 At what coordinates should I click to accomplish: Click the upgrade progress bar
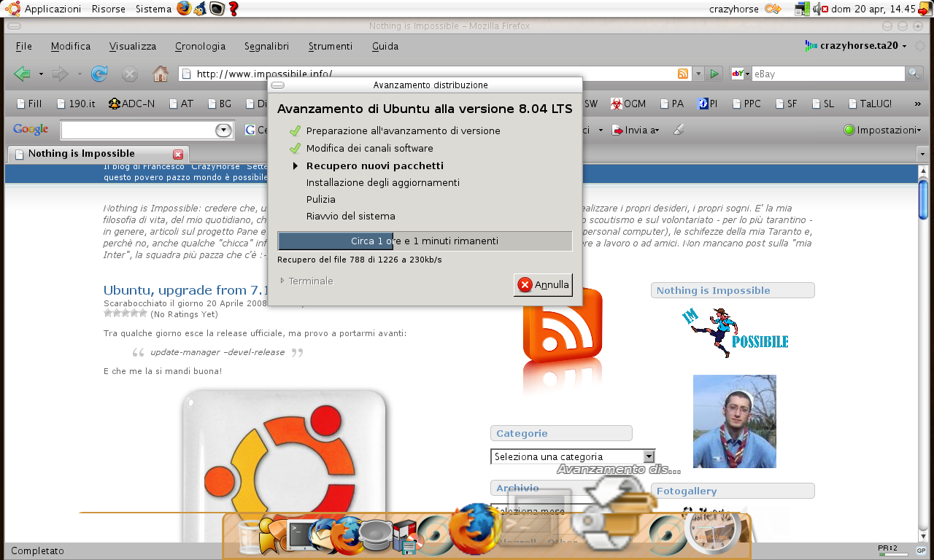coord(425,241)
